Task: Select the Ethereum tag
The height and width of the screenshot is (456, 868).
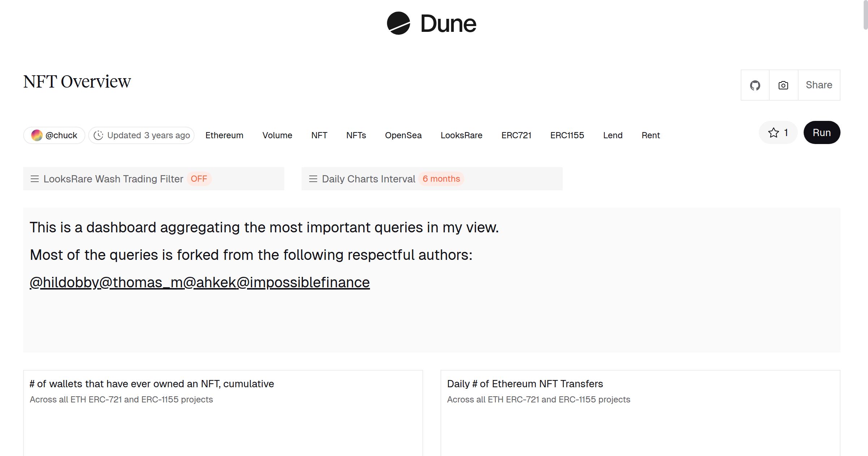Action: pyautogui.click(x=224, y=135)
